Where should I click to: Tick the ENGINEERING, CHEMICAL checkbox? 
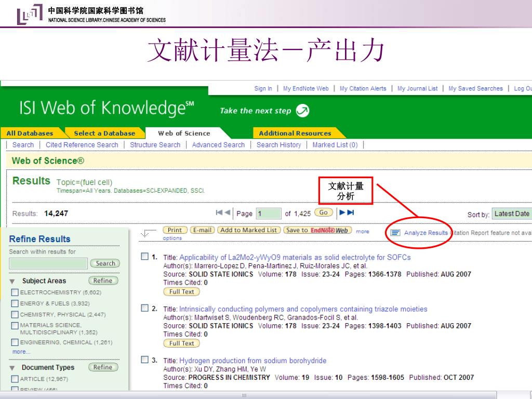coord(15,342)
